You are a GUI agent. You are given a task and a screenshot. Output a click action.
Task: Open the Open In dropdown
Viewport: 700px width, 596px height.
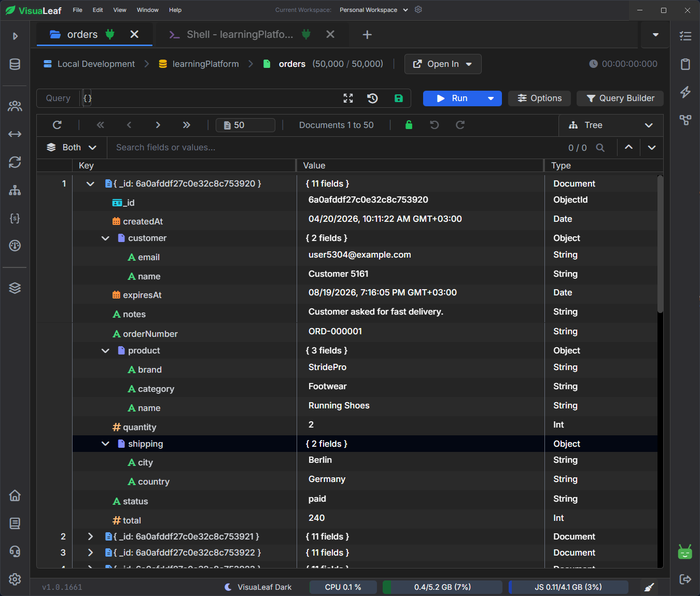443,64
